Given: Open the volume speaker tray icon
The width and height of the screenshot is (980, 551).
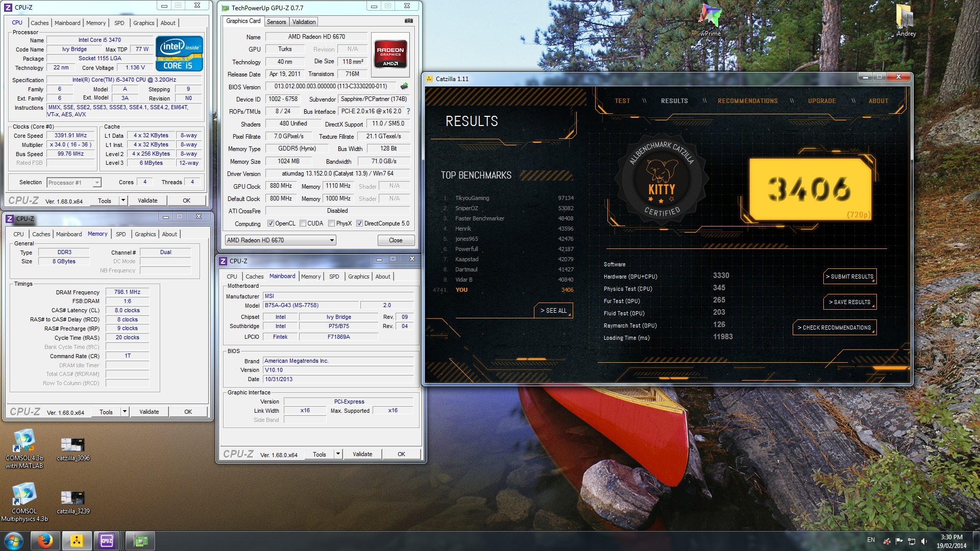Looking at the screenshot, I should (x=924, y=541).
